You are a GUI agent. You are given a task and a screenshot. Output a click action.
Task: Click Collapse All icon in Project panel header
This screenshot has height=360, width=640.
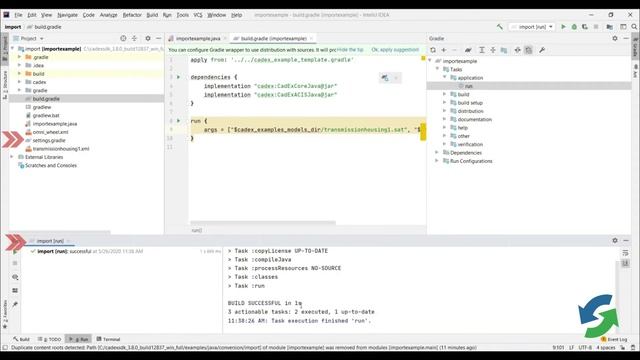point(134,38)
